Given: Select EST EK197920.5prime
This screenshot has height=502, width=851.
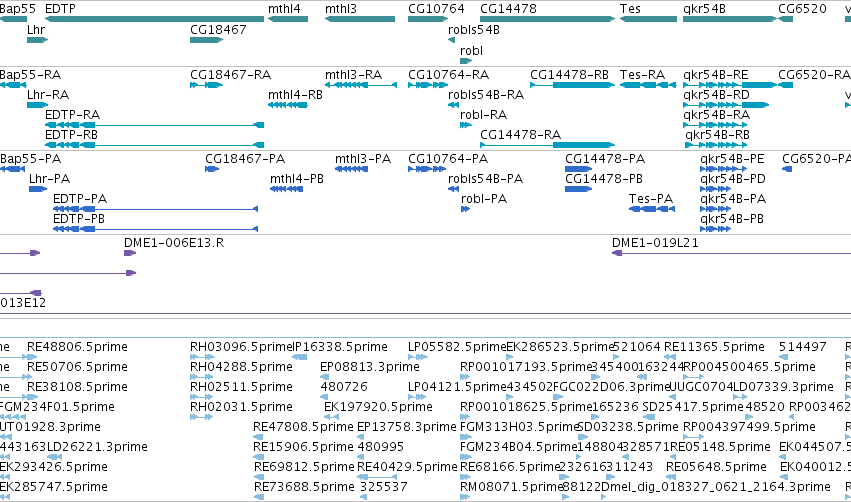Looking at the screenshot, I should (331, 417).
